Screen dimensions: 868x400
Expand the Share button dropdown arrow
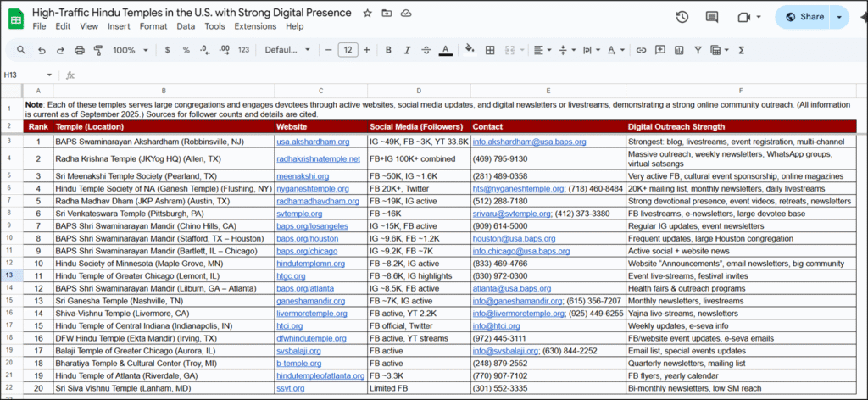tap(839, 17)
